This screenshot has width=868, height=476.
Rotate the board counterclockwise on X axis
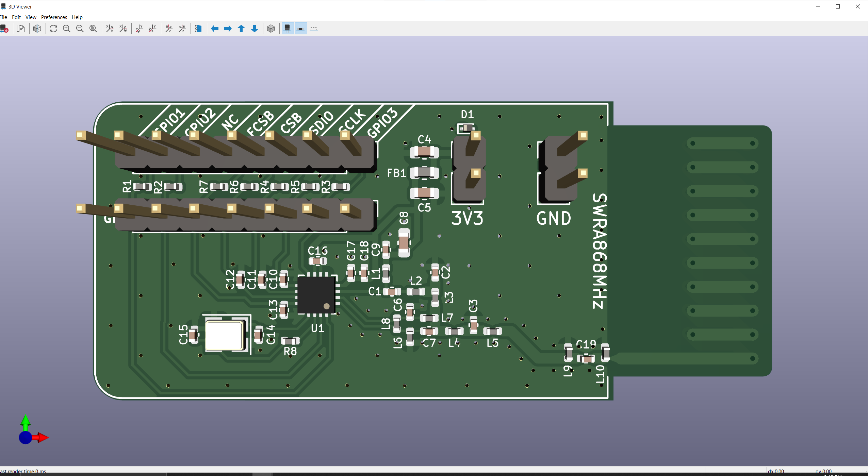123,29
